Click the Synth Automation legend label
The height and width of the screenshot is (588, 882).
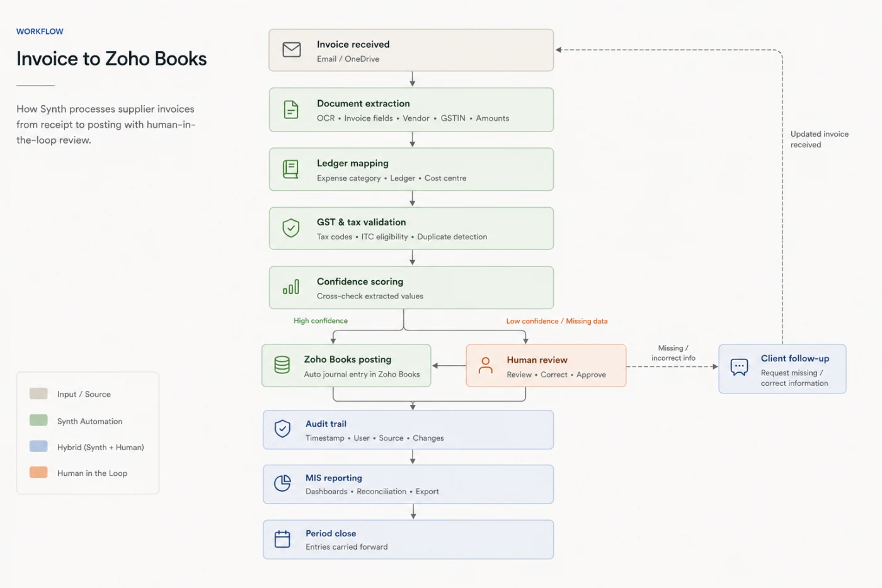89,421
